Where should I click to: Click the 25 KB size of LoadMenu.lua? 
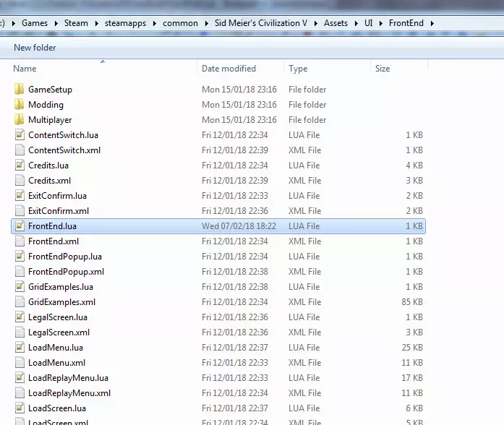pos(411,348)
